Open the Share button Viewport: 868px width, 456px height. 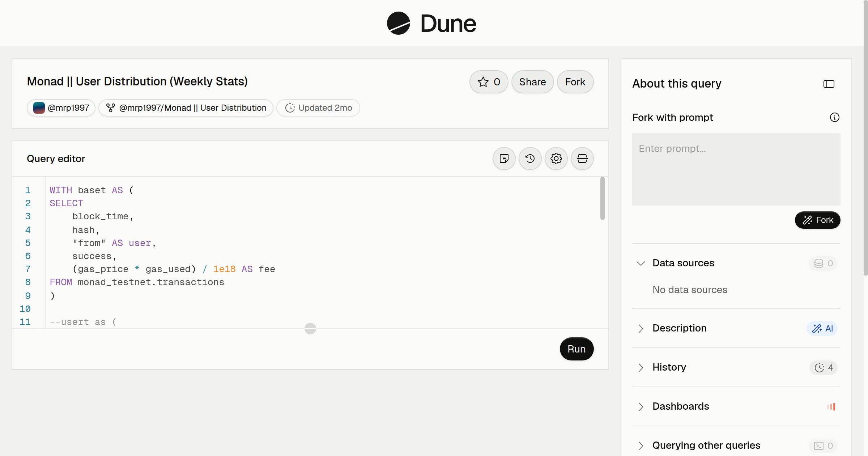pyautogui.click(x=532, y=82)
